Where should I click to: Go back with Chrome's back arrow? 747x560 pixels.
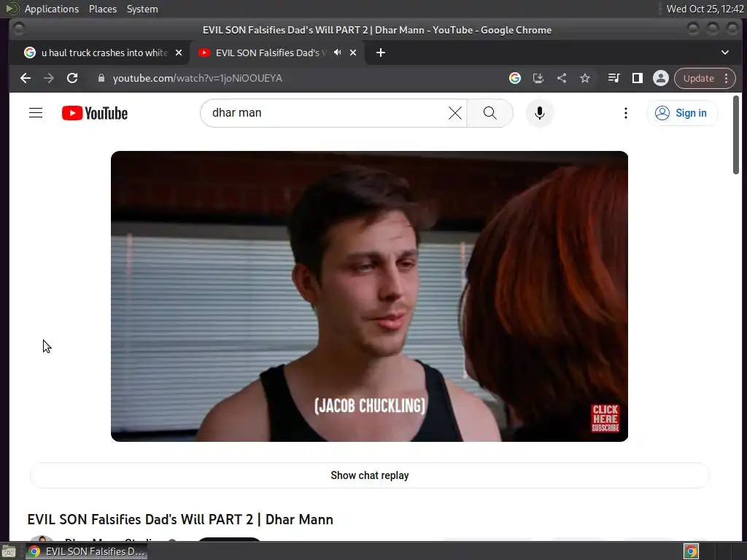coord(26,78)
